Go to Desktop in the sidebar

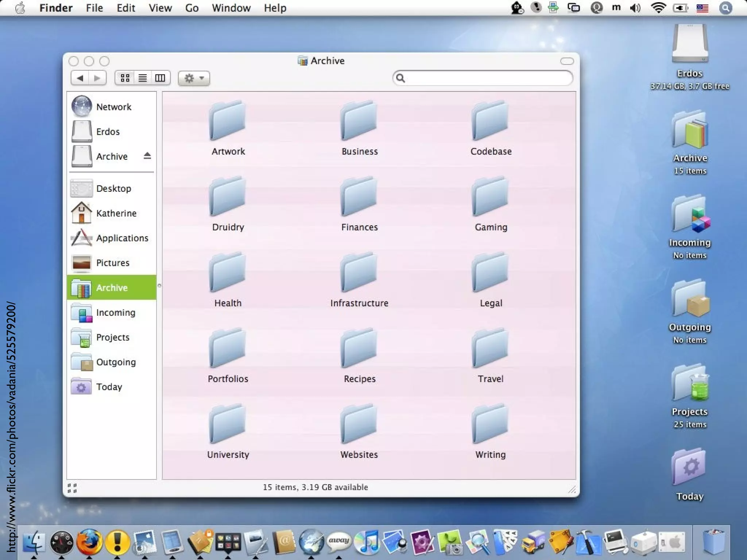(x=112, y=188)
